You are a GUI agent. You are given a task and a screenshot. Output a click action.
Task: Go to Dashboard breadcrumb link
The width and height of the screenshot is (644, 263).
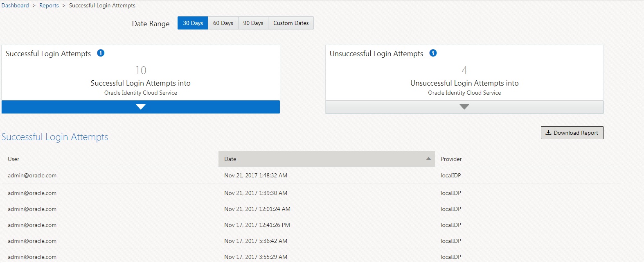click(15, 5)
